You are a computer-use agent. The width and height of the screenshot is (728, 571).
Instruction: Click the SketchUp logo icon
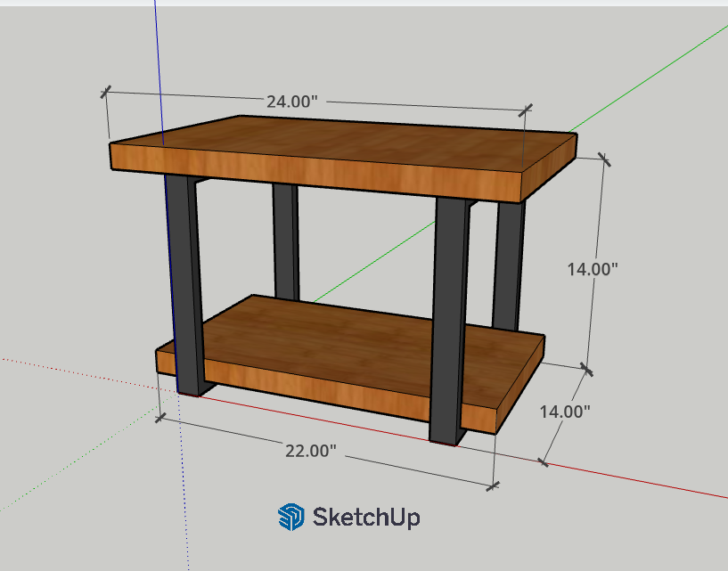[x=291, y=517]
